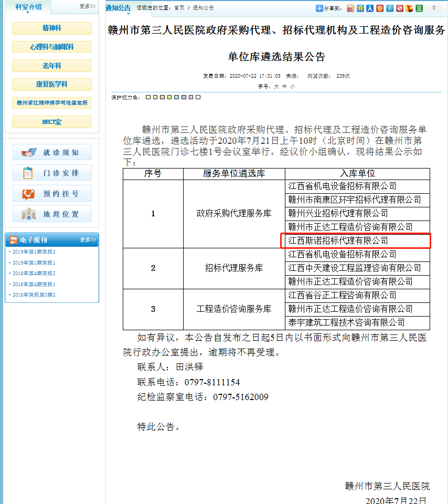The image size is (448, 504).
Task: Click the 发表日期 2020-07-22 17:31:05 text
Action: (x=241, y=76)
